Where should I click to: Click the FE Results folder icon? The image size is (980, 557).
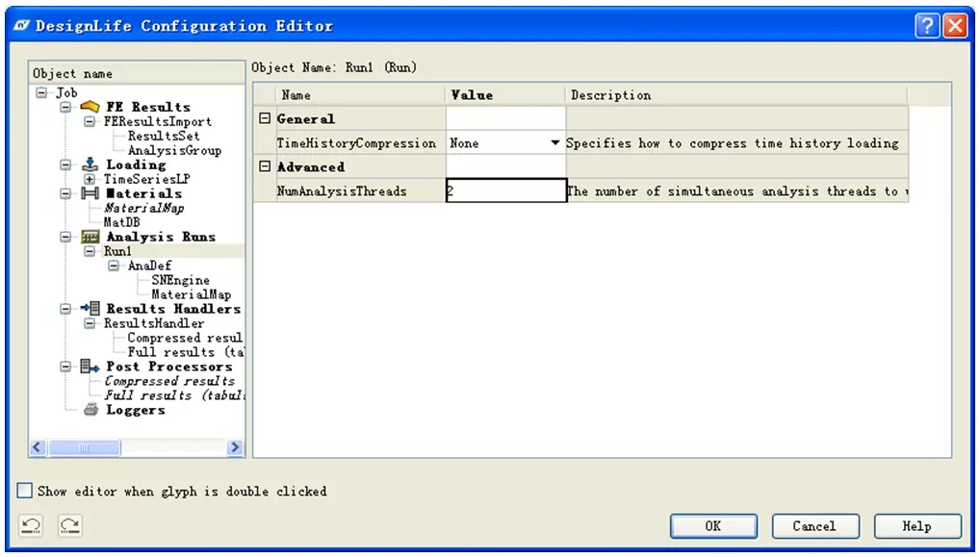point(90,107)
